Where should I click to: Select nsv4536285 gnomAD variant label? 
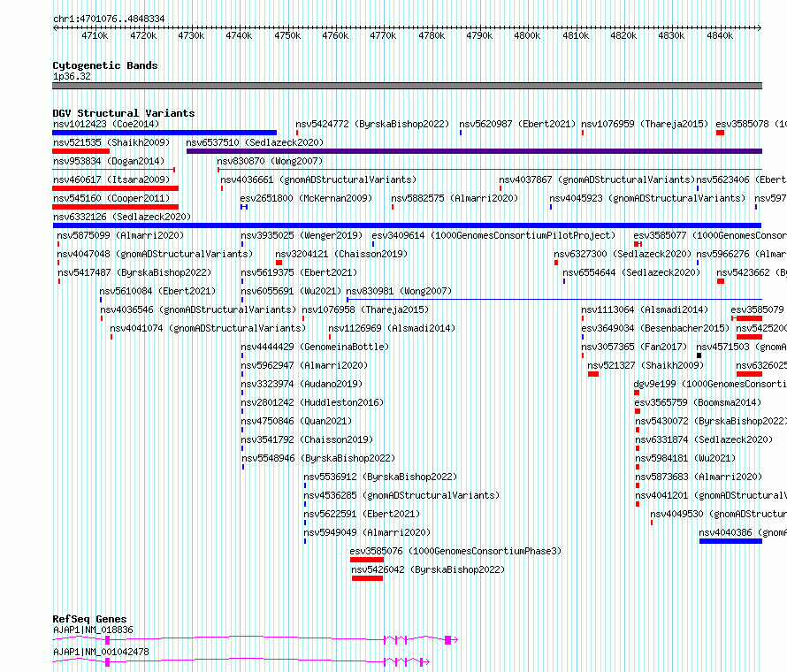(402, 495)
